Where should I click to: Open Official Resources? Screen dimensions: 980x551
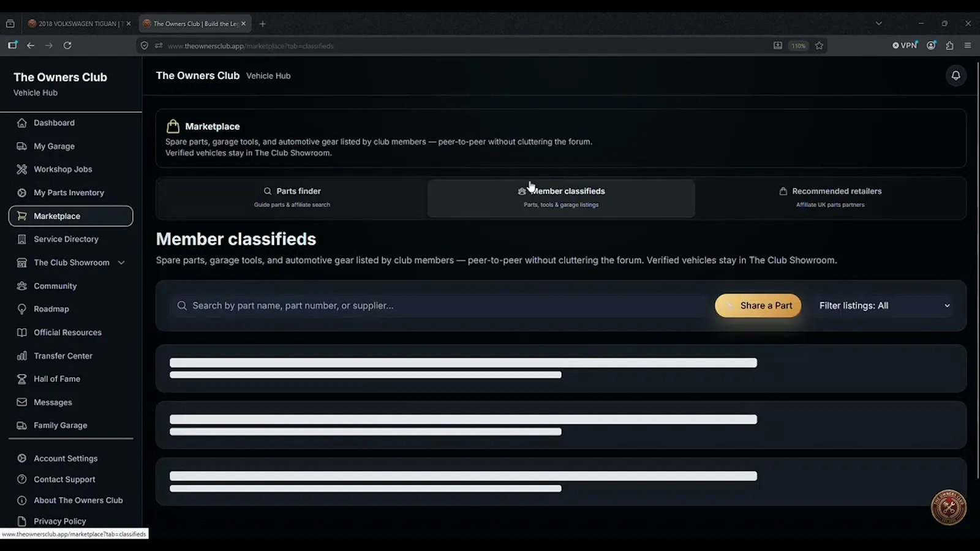coord(70,332)
